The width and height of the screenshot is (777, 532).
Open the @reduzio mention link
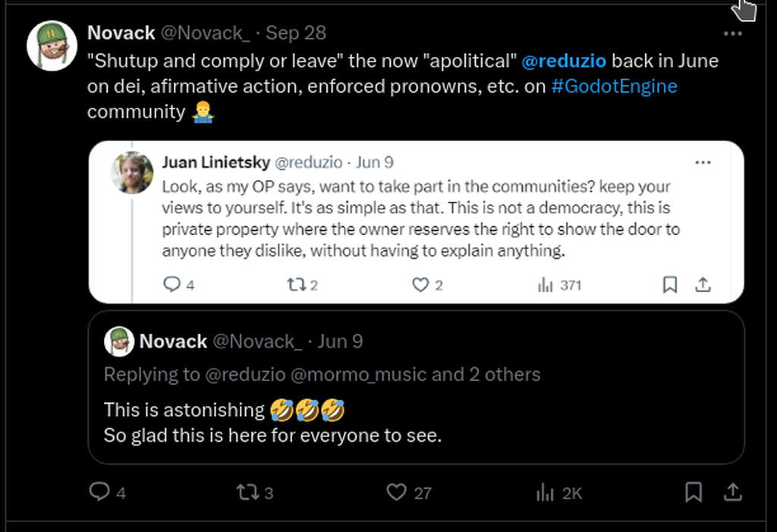click(564, 61)
